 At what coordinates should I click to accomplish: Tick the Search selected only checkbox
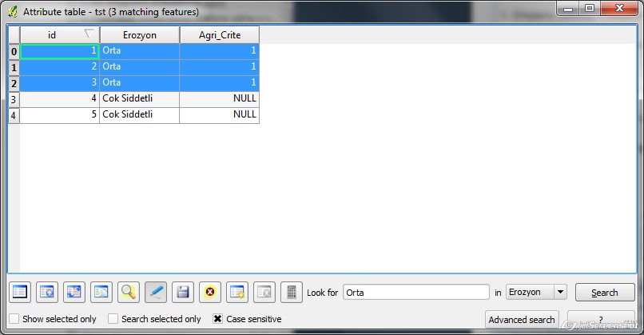tap(113, 318)
